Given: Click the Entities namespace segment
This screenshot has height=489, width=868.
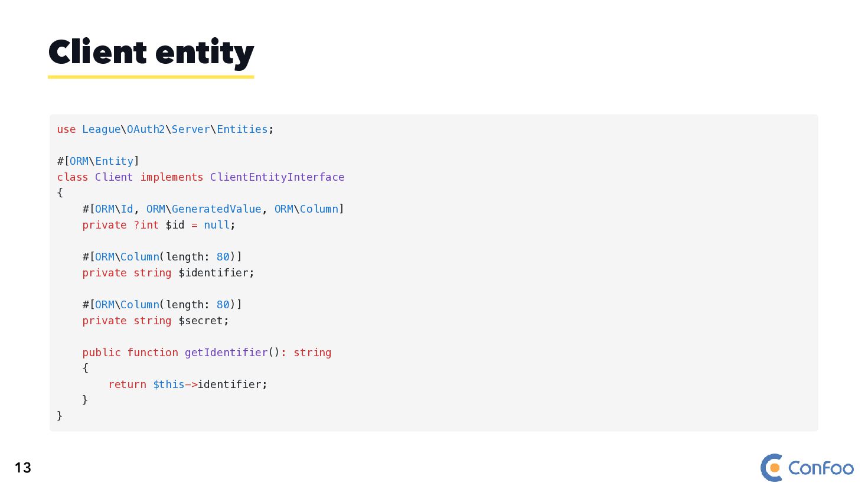Looking at the screenshot, I should tap(242, 129).
